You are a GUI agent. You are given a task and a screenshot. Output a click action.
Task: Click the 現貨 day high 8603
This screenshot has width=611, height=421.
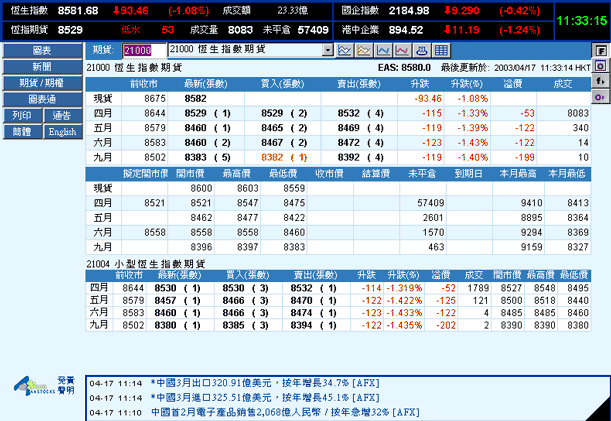[247, 189]
